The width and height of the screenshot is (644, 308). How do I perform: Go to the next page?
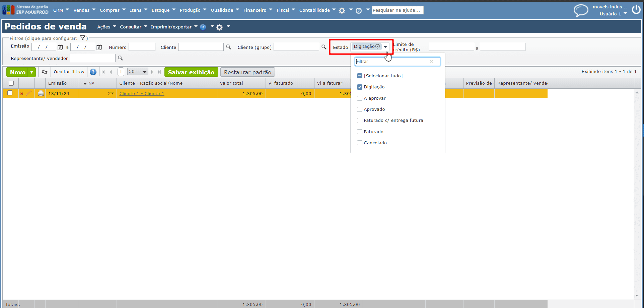tap(152, 72)
